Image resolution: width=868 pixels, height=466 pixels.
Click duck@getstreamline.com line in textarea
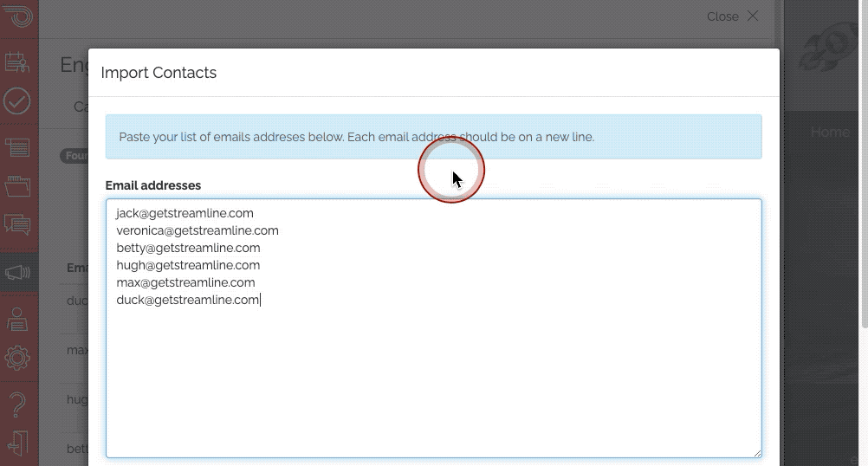[x=188, y=300]
